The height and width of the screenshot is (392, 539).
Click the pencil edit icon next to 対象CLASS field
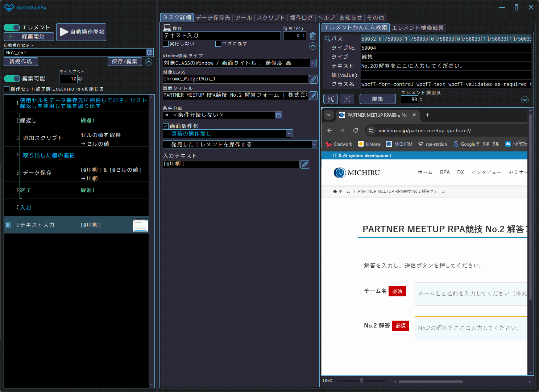click(313, 79)
